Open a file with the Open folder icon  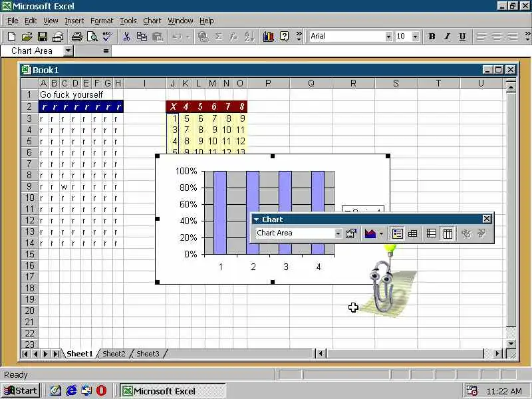click(27, 37)
